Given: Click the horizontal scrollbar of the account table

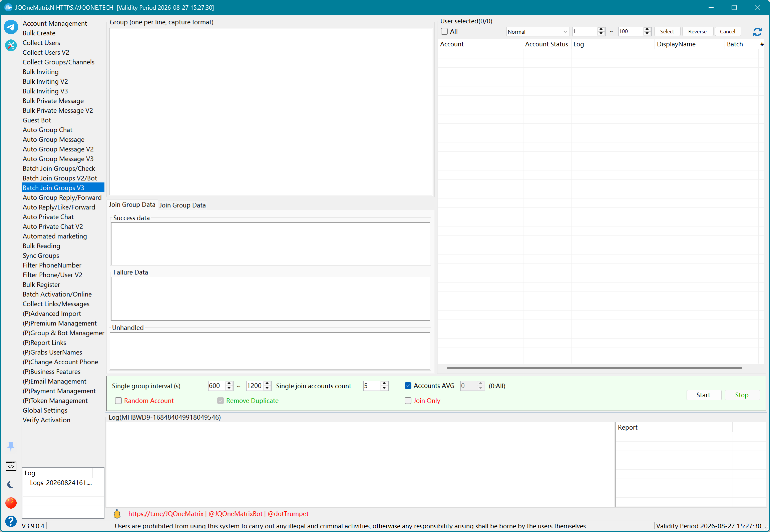Looking at the screenshot, I should [x=595, y=368].
